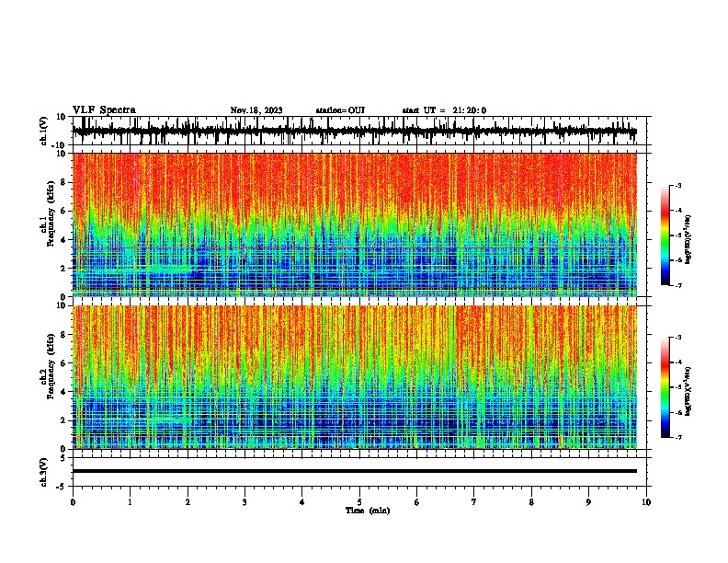Click the ch.2 color scale bar
The image size is (728, 563).
coord(665,387)
